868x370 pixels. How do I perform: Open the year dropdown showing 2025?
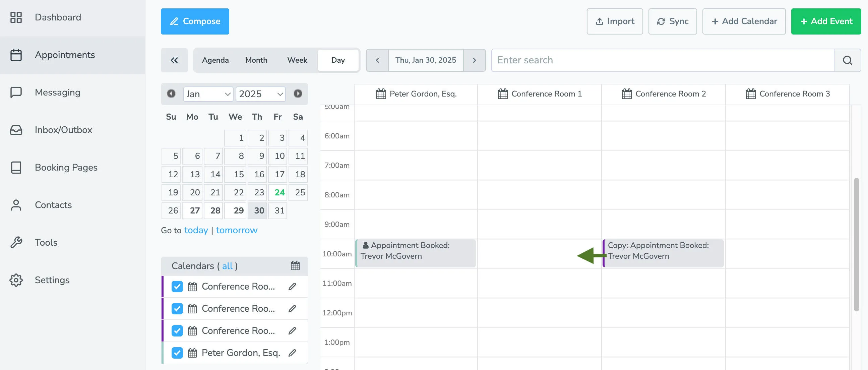click(x=260, y=94)
